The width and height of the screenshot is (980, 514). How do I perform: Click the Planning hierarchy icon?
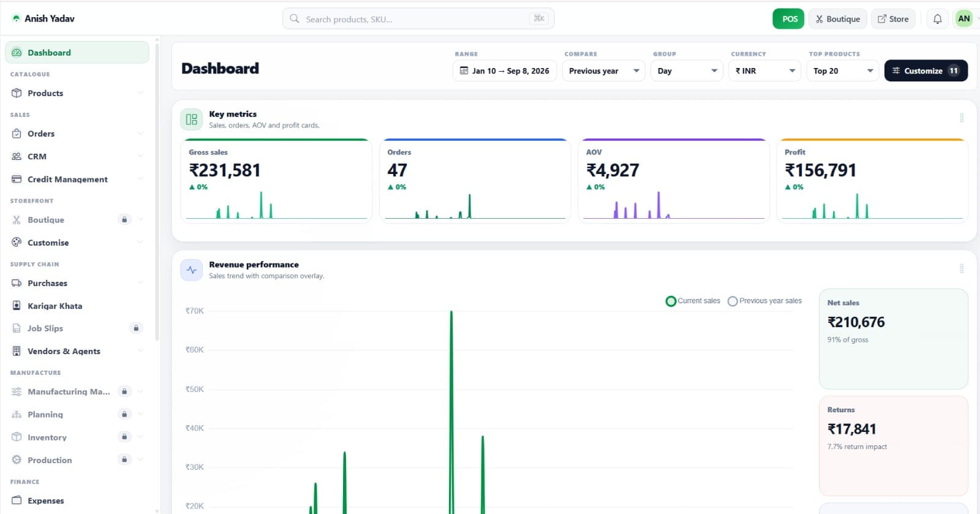coord(17,415)
